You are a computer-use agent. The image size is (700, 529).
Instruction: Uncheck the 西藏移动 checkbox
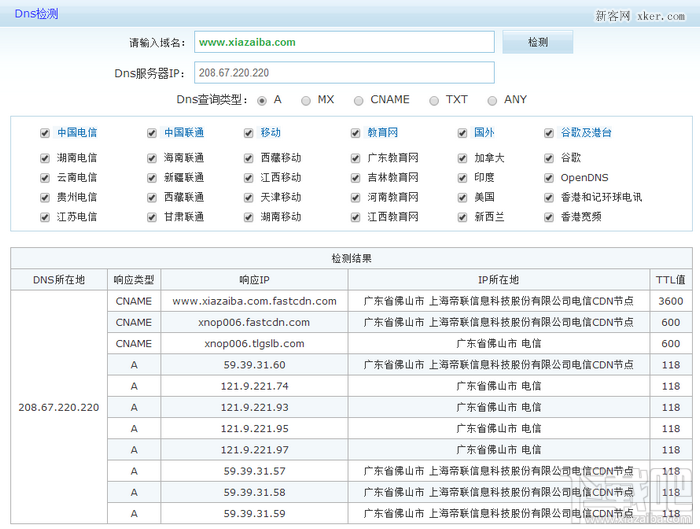249,158
